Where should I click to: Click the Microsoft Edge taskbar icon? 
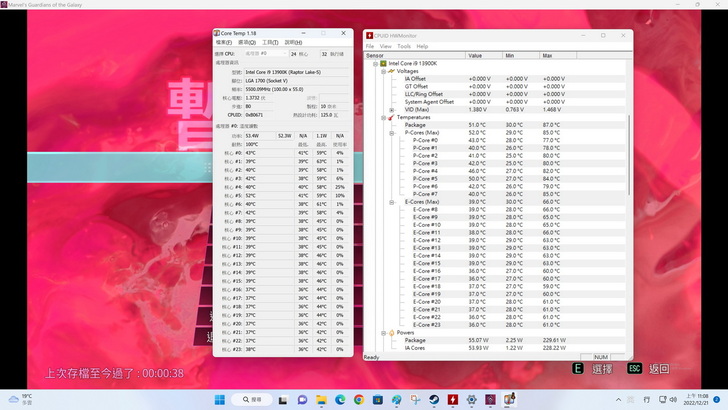click(x=341, y=400)
